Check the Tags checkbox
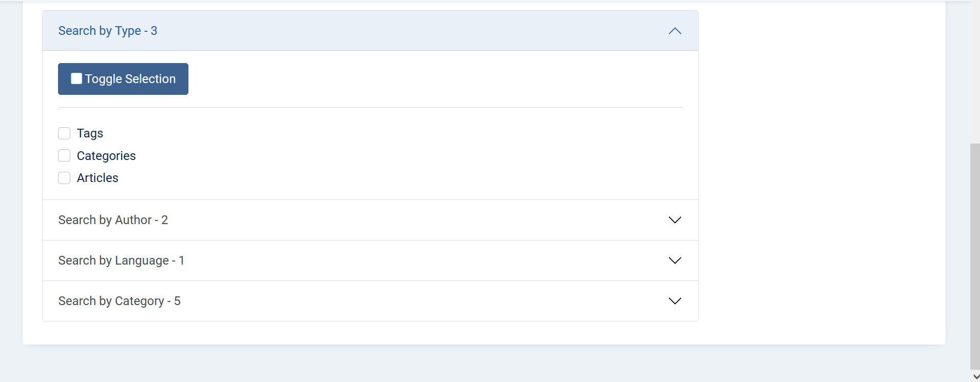Image resolution: width=980 pixels, height=382 pixels. 64,133
